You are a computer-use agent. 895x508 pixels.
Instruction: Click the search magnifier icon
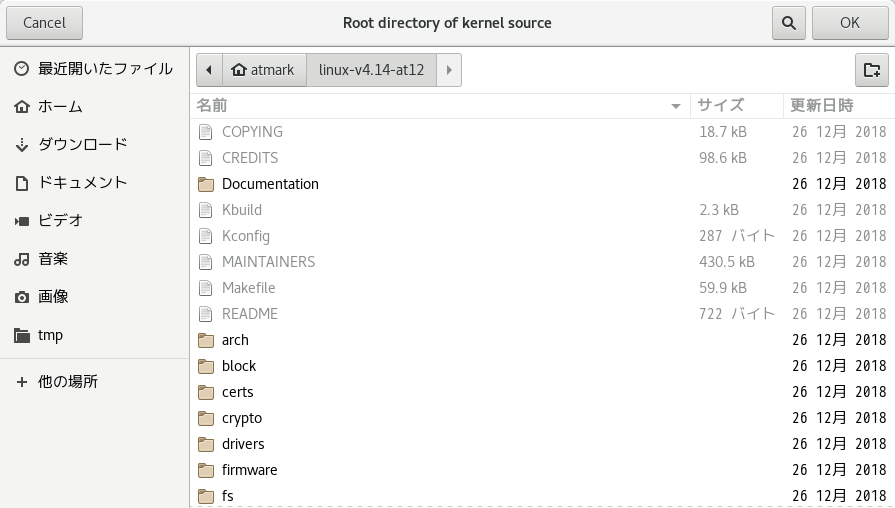pos(789,23)
